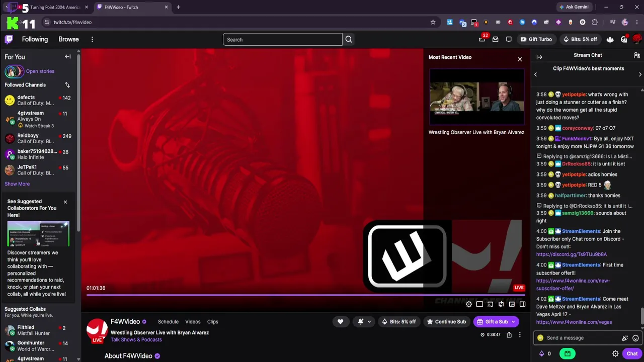The height and width of the screenshot is (362, 644).
Task: Open the channel Clips tab
Action: point(213,322)
